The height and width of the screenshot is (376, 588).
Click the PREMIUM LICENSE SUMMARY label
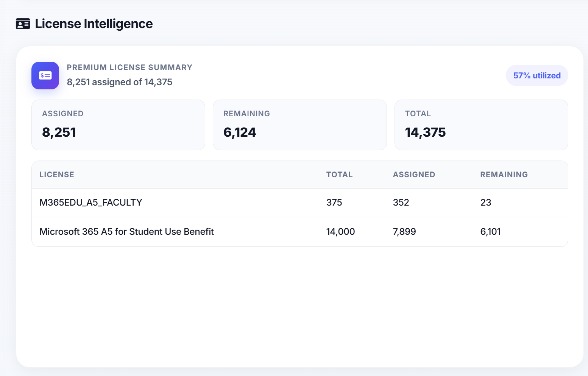pyautogui.click(x=129, y=67)
